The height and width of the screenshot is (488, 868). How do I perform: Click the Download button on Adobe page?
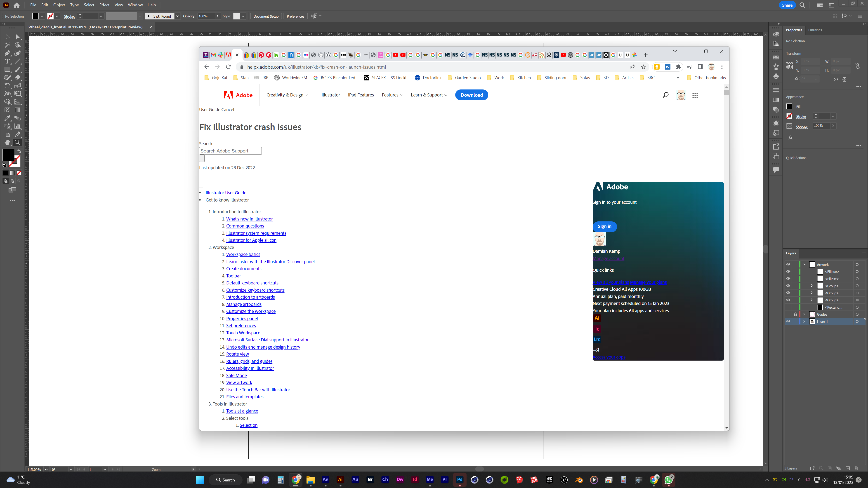click(x=472, y=95)
